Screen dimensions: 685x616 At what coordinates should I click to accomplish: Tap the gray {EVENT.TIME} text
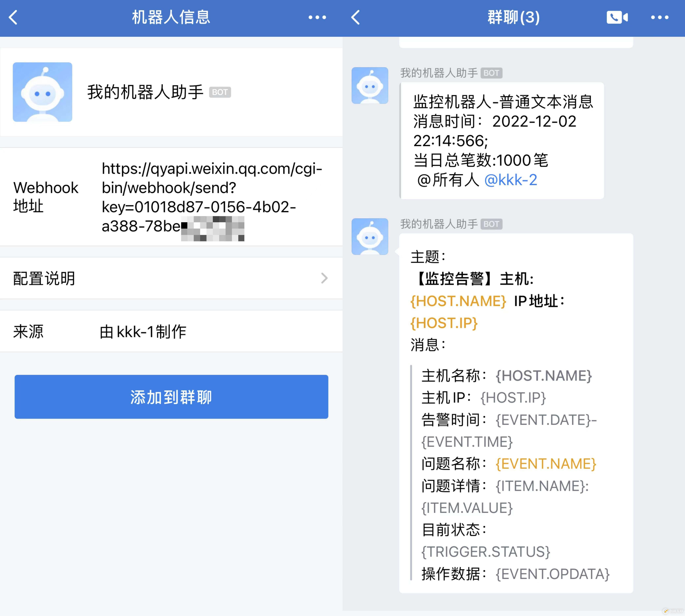pyautogui.click(x=467, y=442)
